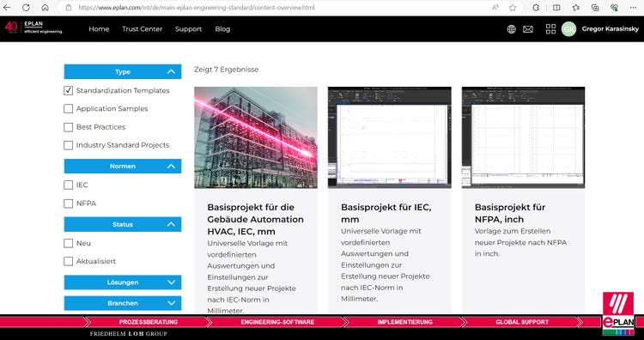Check the Application Samples filter
The height and width of the screenshot is (340, 644).
click(68, 109)
